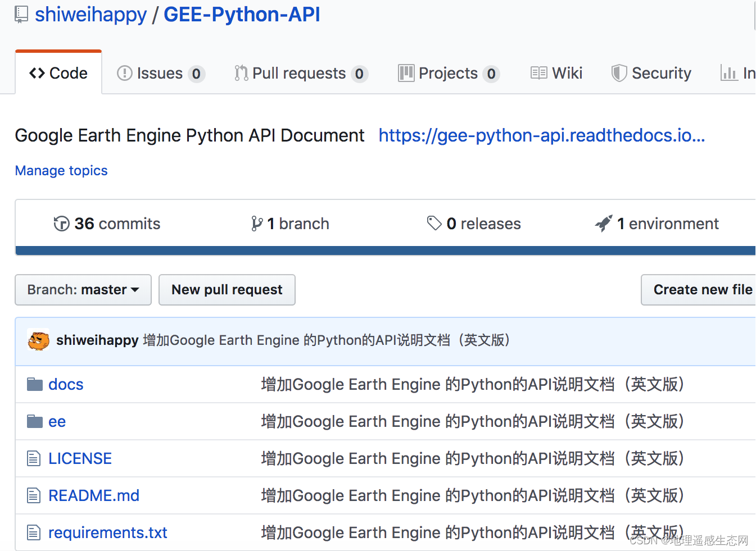Open the readthedocs.io website link
Image resolution: width=756 pixels, height=551 pixels.
click(542, 135)
